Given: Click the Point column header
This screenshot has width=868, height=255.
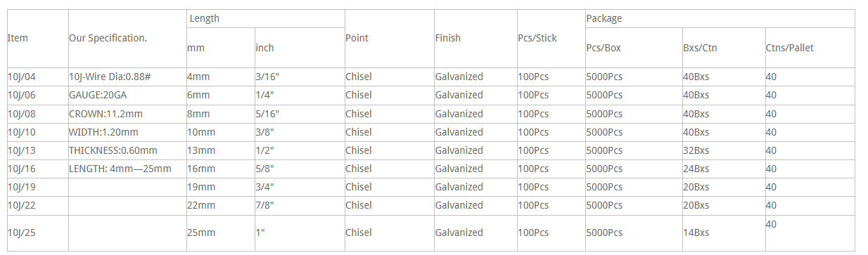Looking at the screenshot, I should pos(390,38).
